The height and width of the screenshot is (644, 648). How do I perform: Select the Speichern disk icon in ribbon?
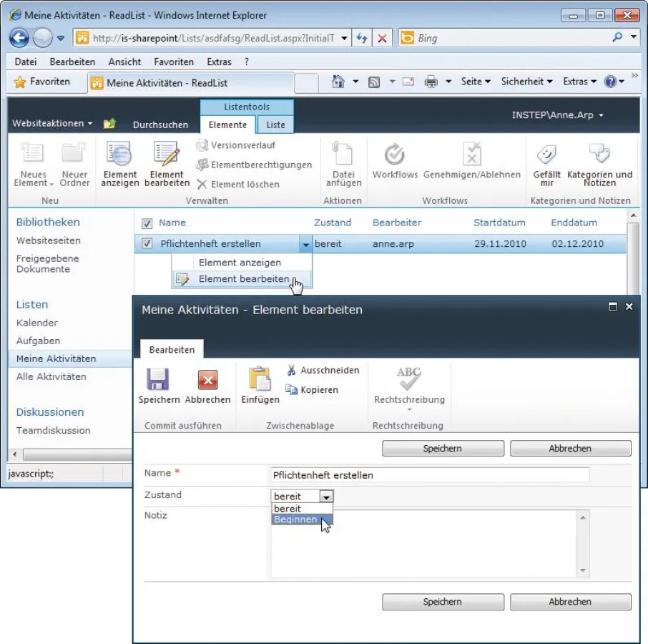pyautogui.click(x=158, y=380)
